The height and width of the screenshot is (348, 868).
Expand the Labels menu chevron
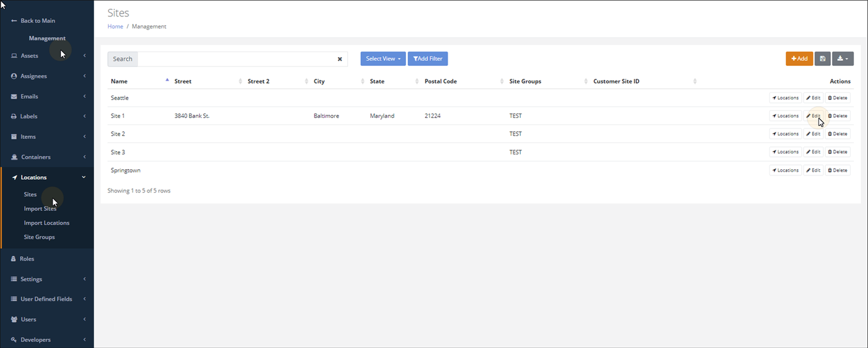coord(84,117)
